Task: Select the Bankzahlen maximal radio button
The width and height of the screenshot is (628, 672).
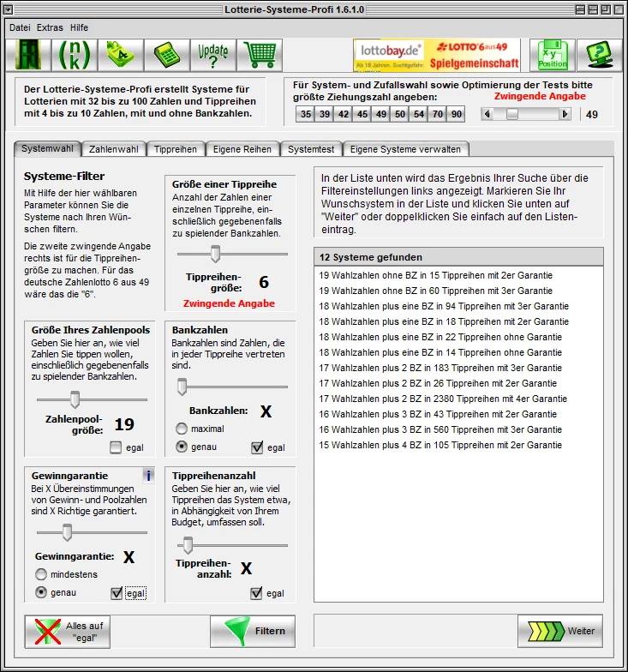Action: tap(182, 429)
